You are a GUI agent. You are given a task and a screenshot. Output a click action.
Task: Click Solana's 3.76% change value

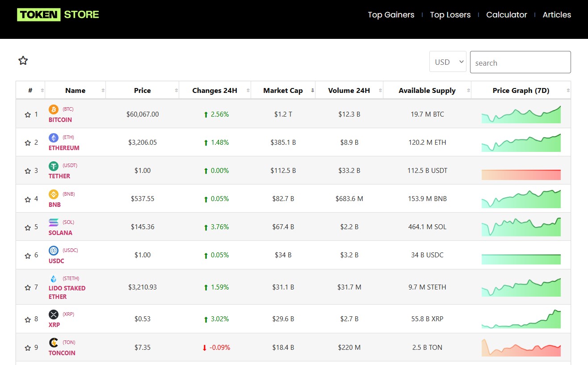(x=220, y=227)
